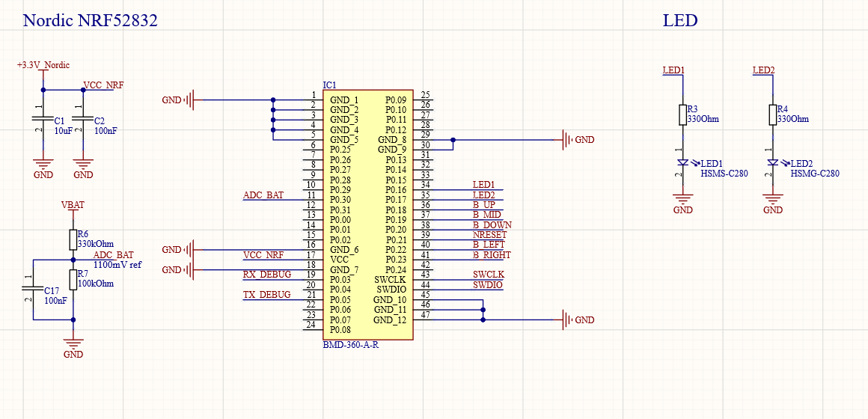Click the IC1 designator text

click(x=329, y=85)
